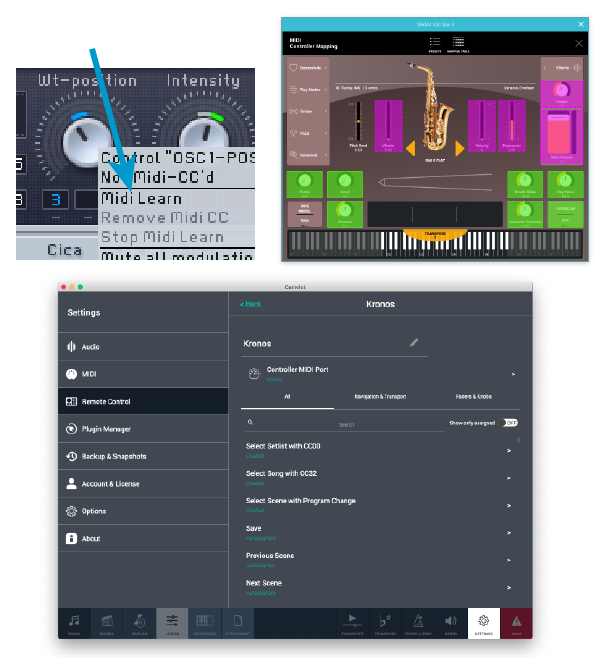
Task: Toggle the Overblow off button in SWAM
Action: pos(565,214)
